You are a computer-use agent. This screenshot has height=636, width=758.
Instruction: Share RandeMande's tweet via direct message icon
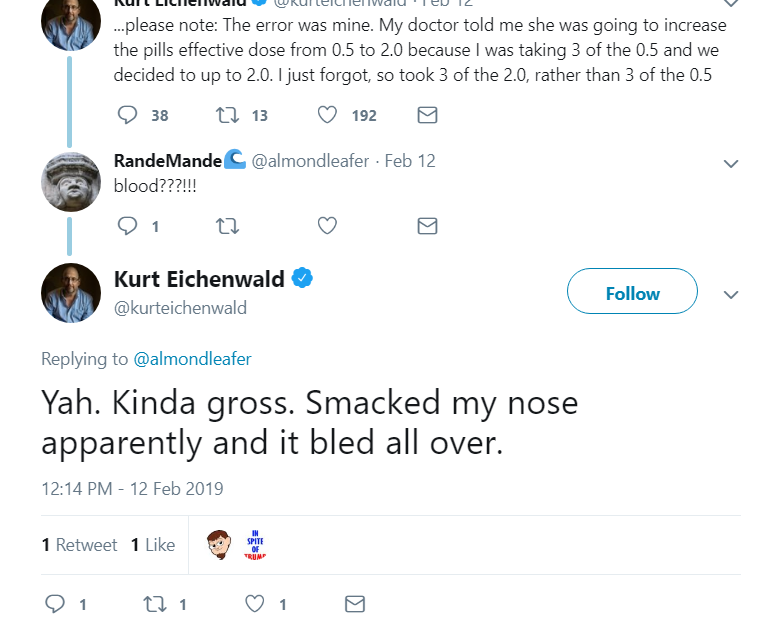(x=427, y=226)
